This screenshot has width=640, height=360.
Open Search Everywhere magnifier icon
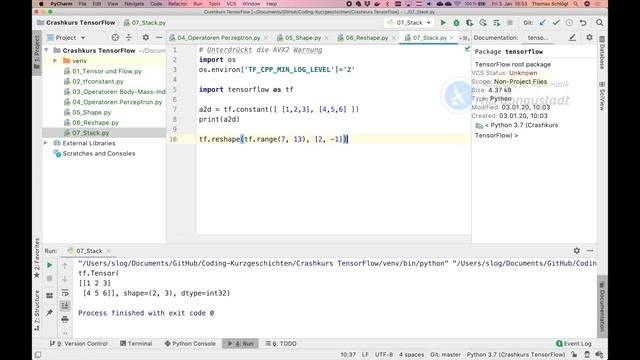[599, 23]
